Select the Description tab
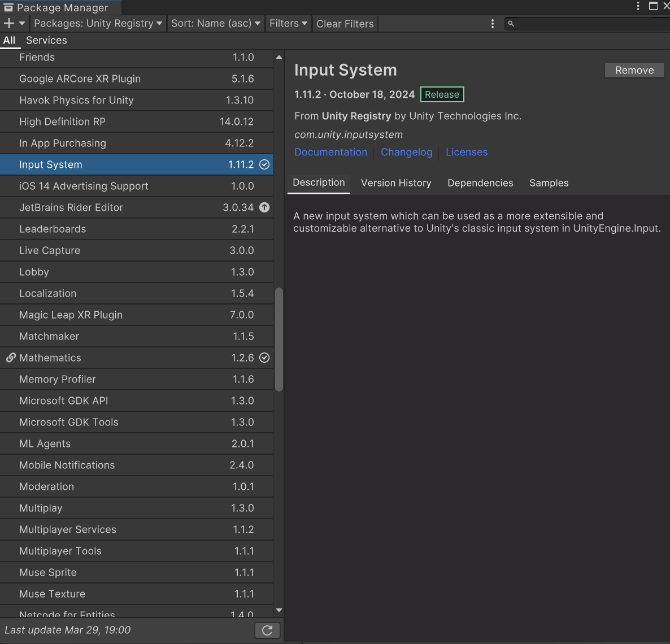670x644 pixels. 319,183
